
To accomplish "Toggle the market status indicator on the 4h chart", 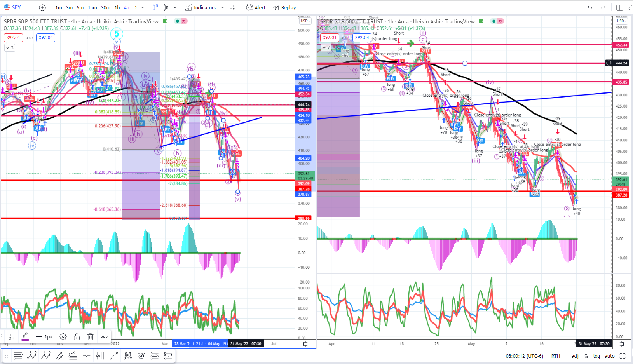I will pos(177,21).
